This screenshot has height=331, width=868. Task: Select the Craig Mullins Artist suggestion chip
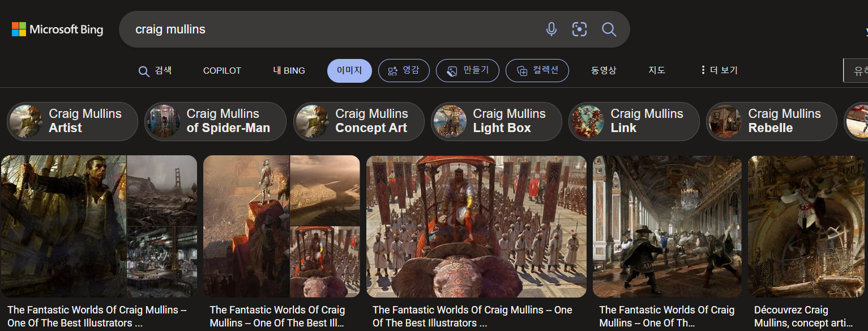coord(72,121)
